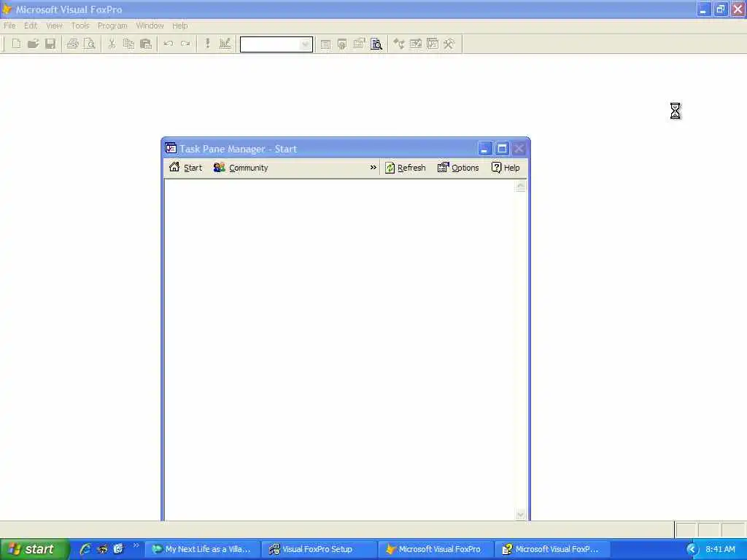Click the Redo arrow icon

185,44
